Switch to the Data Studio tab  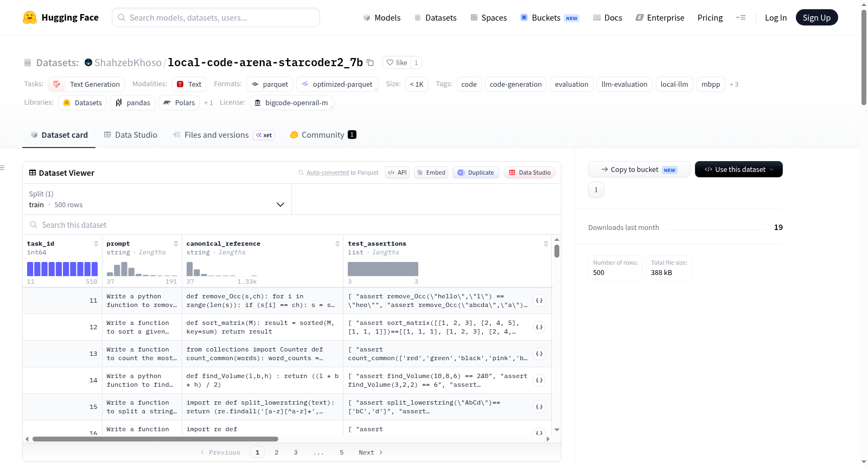click(x=131, y=135)
